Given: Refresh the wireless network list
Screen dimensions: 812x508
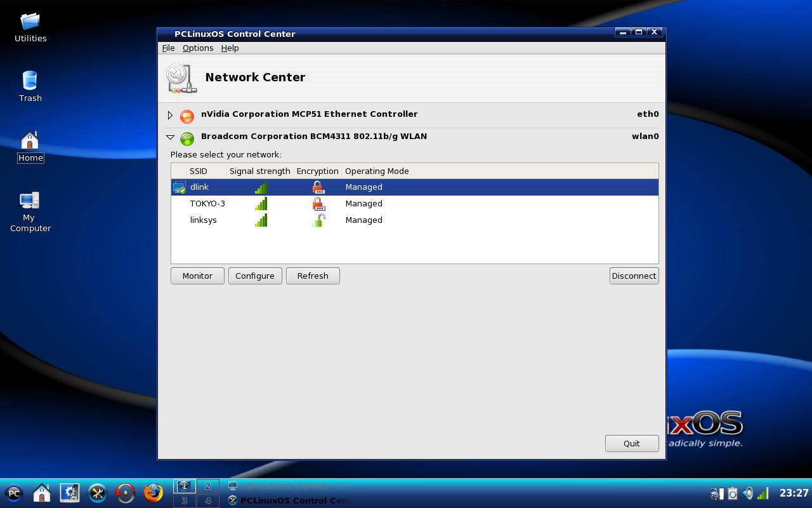Looking at the screenshot, I should 313,276.
